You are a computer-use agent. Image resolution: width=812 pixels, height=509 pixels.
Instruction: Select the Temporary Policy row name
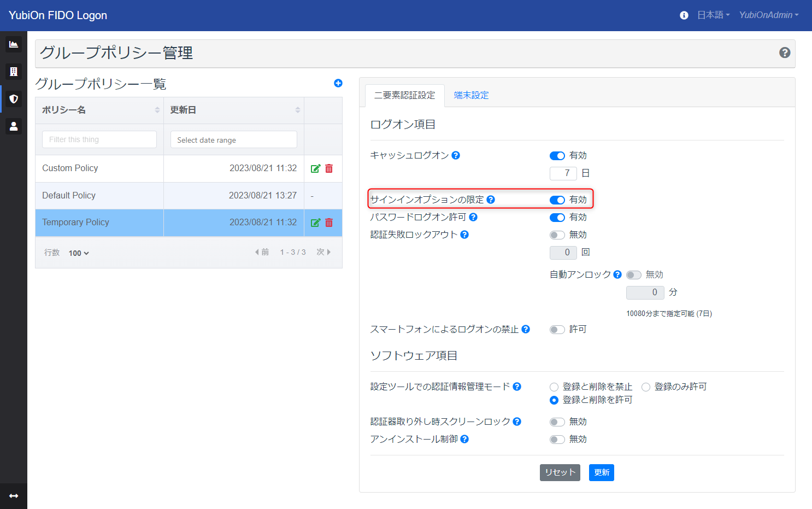[75, 223]
